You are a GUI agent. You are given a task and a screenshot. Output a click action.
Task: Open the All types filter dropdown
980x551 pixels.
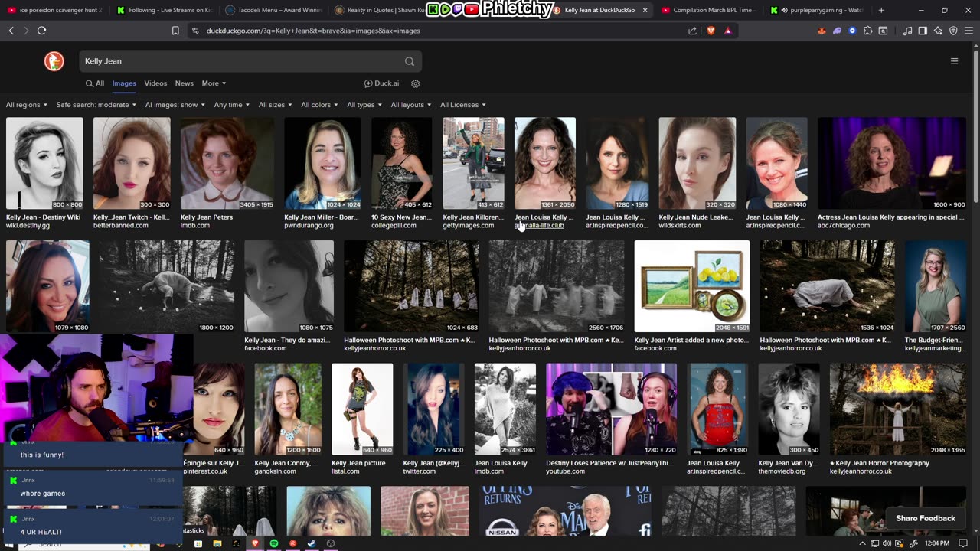[365, 105]
